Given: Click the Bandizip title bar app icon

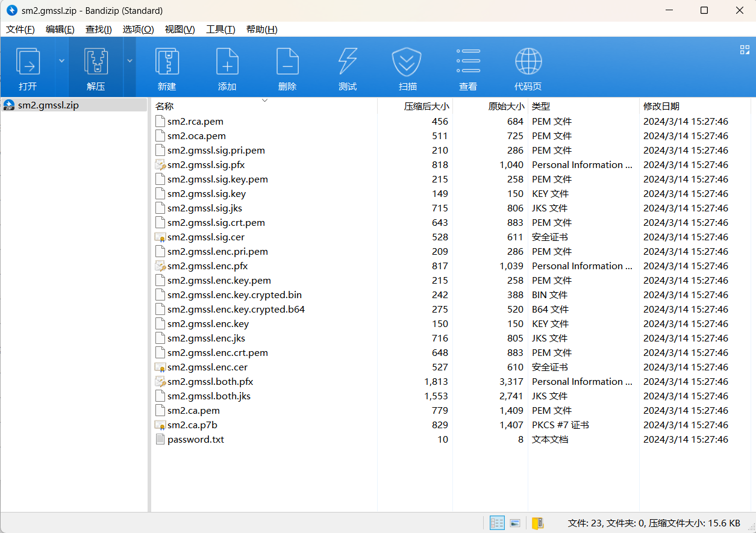Looking at the screenshot, I should click(11, 11).
